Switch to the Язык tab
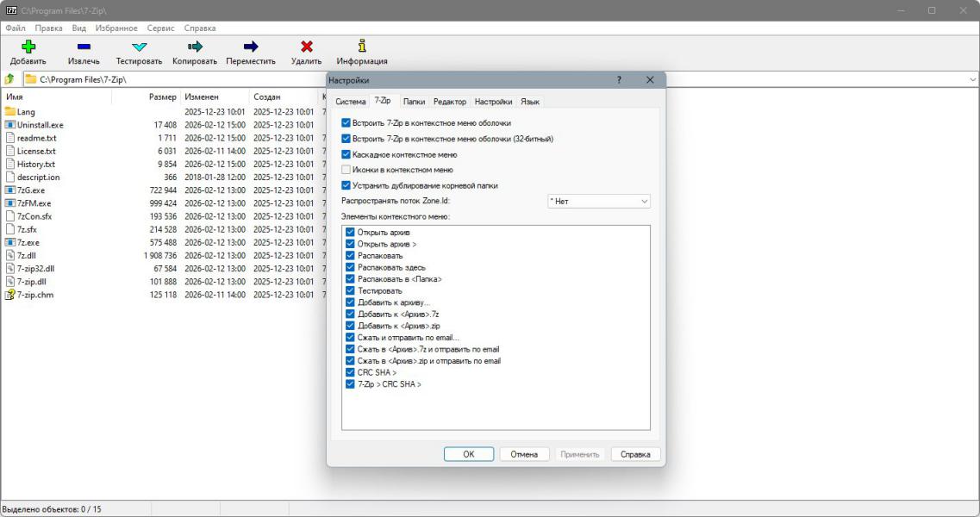This screenshot has width=980, height=517. point(530,102)
